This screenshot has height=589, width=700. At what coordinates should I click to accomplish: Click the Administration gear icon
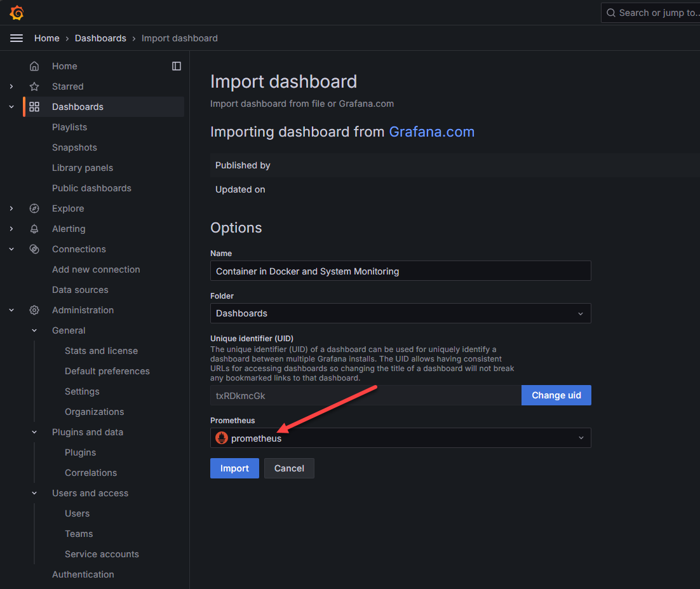click(x=34, y=310)
